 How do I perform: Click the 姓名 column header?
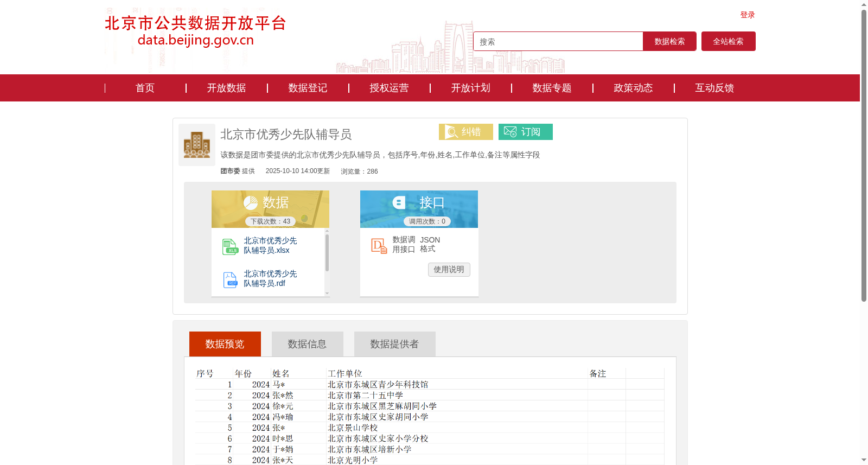click(281, 373)
